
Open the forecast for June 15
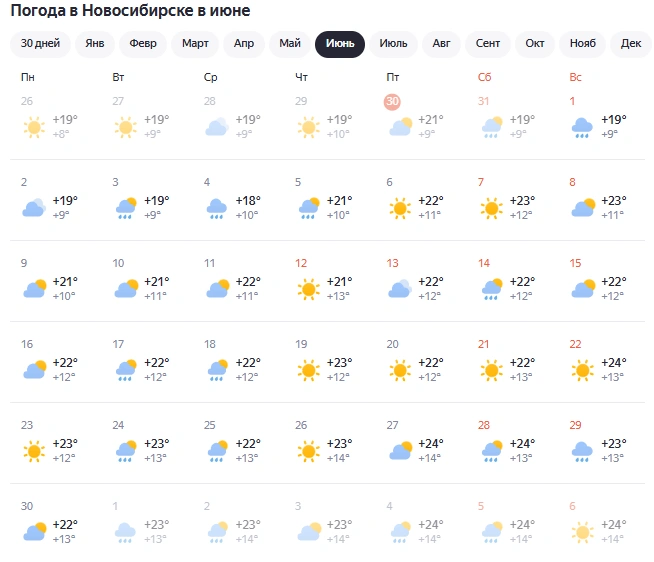coord(599,280)
